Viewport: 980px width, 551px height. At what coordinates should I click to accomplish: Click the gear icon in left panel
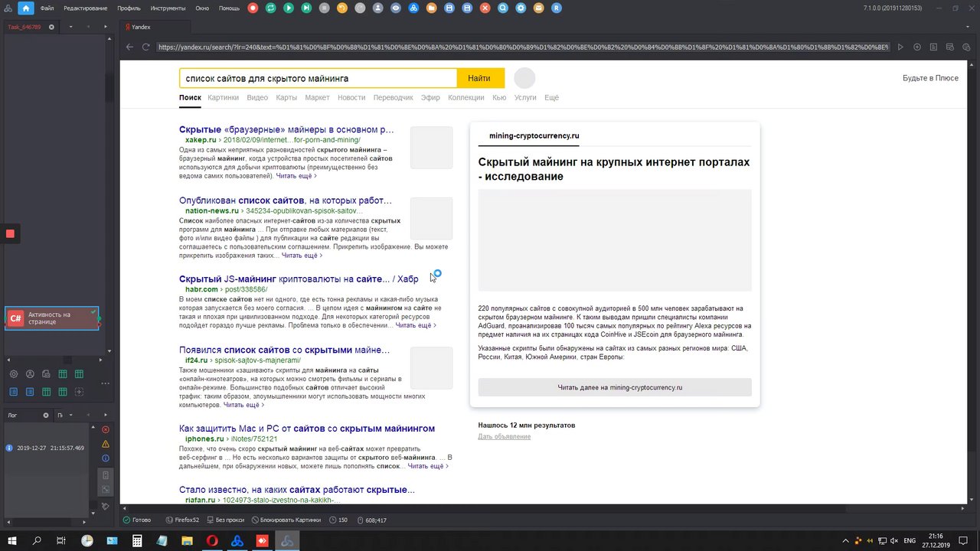pos(14,374)
